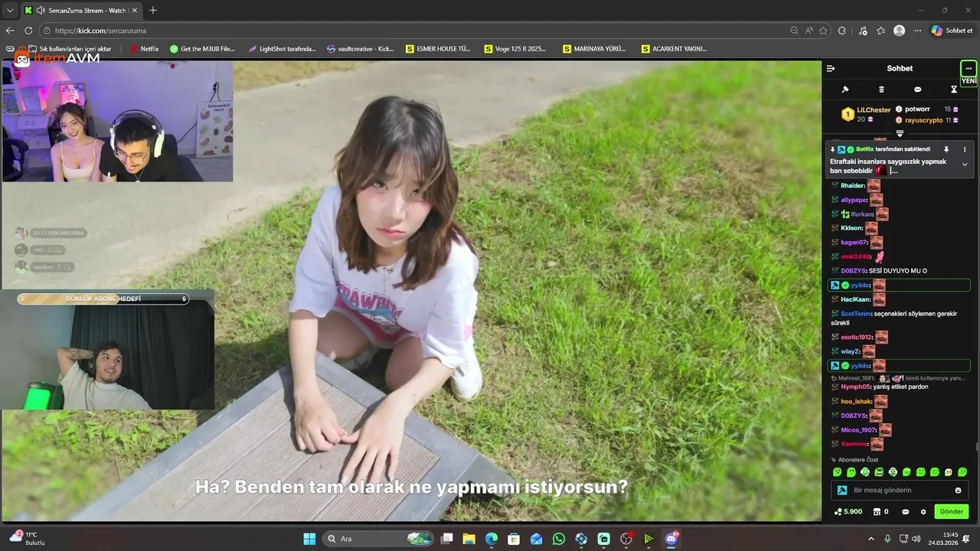
Task: Focus the 'Bir mesaj gönderin' input
Action: coord(900,491)
